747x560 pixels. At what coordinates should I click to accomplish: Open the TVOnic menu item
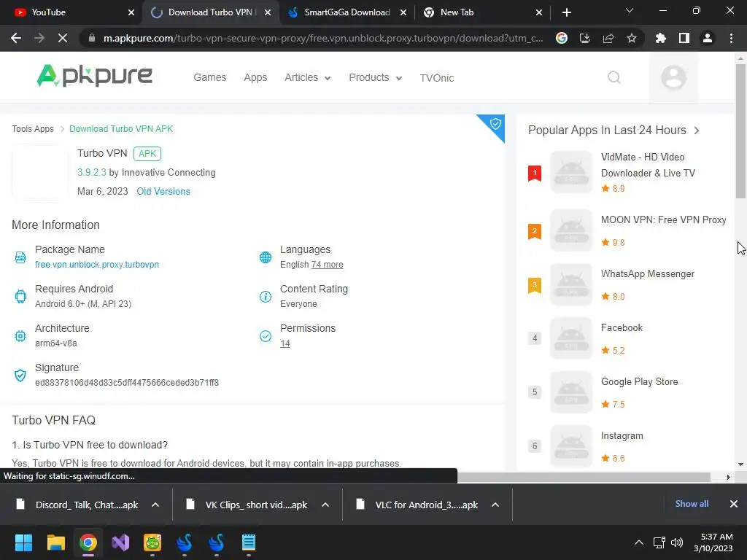pos(437,78)
